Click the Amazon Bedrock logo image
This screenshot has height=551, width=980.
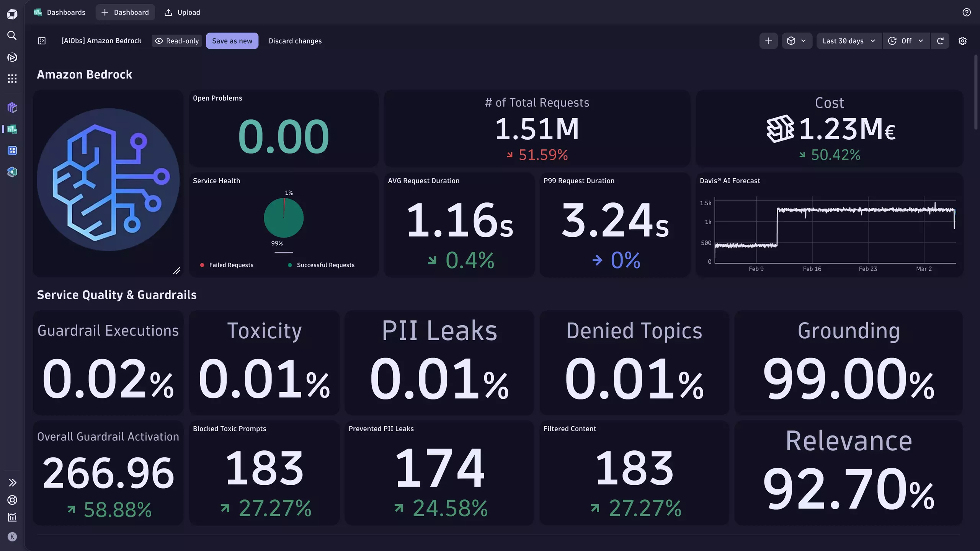pyautogui.click(x=108, y=179)
